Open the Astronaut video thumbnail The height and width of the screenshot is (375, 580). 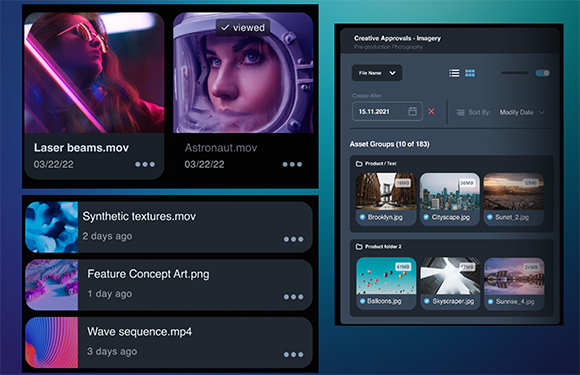point(243,72)
